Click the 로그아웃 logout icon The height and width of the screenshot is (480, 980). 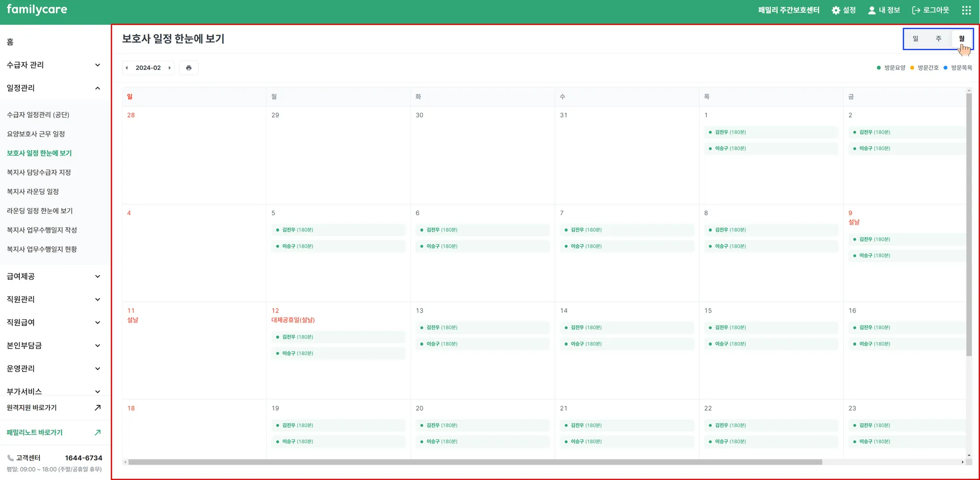pyautogui.click(x=916, y=10)
